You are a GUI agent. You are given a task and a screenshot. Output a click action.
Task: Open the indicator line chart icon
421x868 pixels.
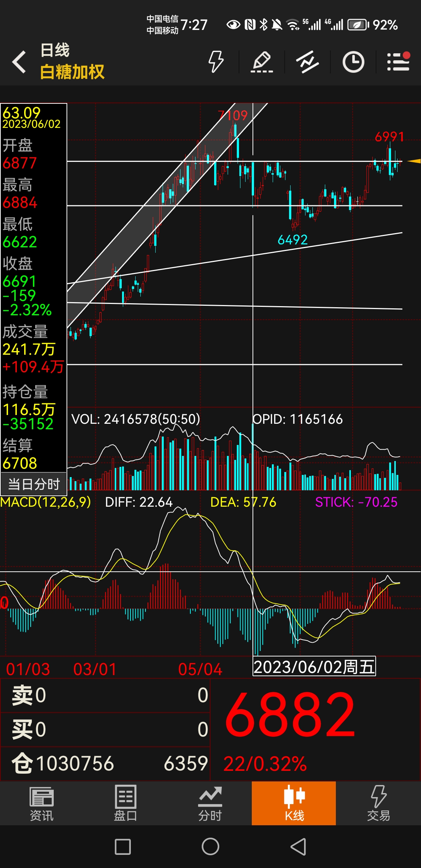coord(307,62)
